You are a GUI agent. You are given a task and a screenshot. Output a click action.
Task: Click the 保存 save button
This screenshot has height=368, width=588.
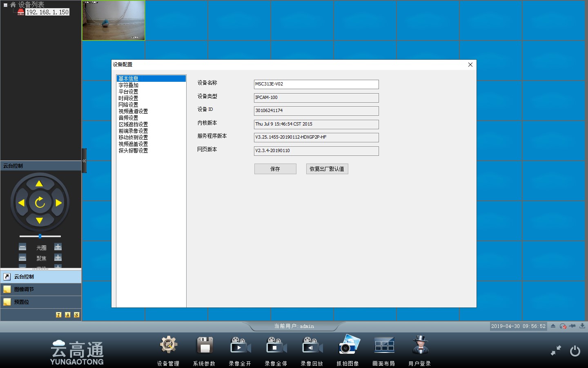(x=275, y=169)
